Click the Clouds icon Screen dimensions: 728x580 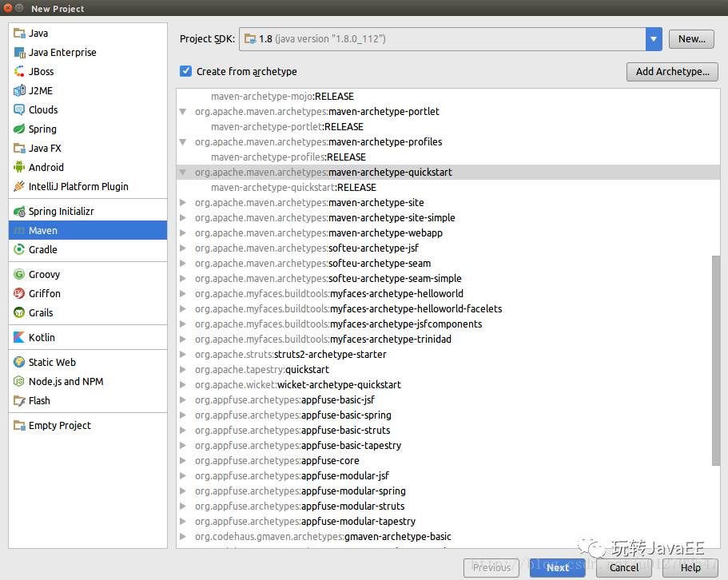[19, 110]
